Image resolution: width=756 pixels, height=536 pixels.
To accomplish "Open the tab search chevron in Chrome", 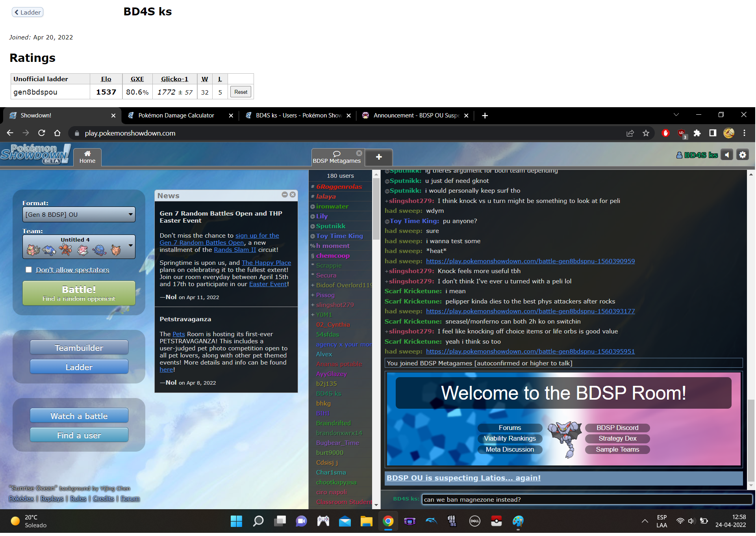I will [676, 115].
